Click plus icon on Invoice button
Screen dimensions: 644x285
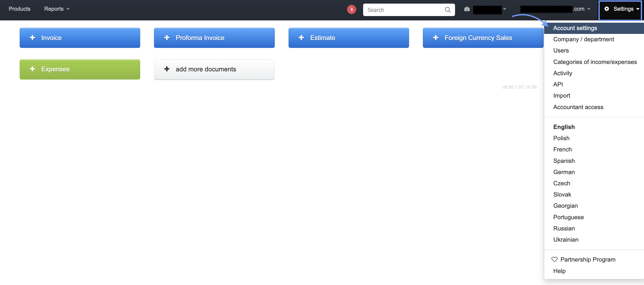[32, 38]
